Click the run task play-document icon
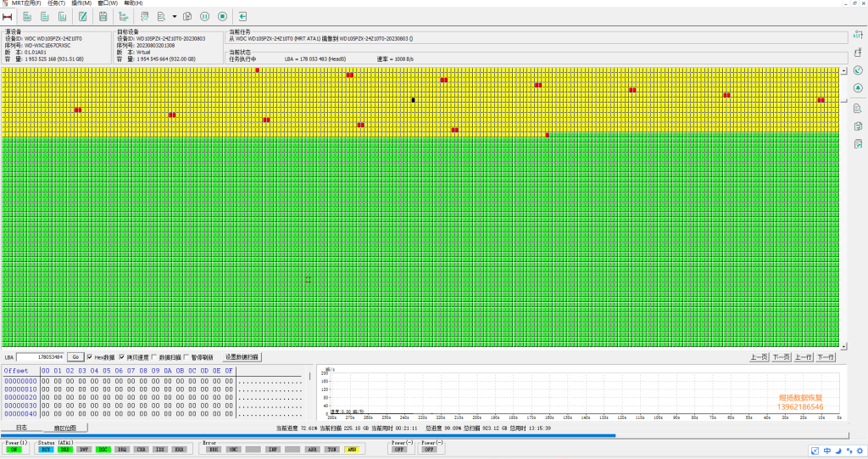Screen dimensions: 868x459 coord(187,17)
